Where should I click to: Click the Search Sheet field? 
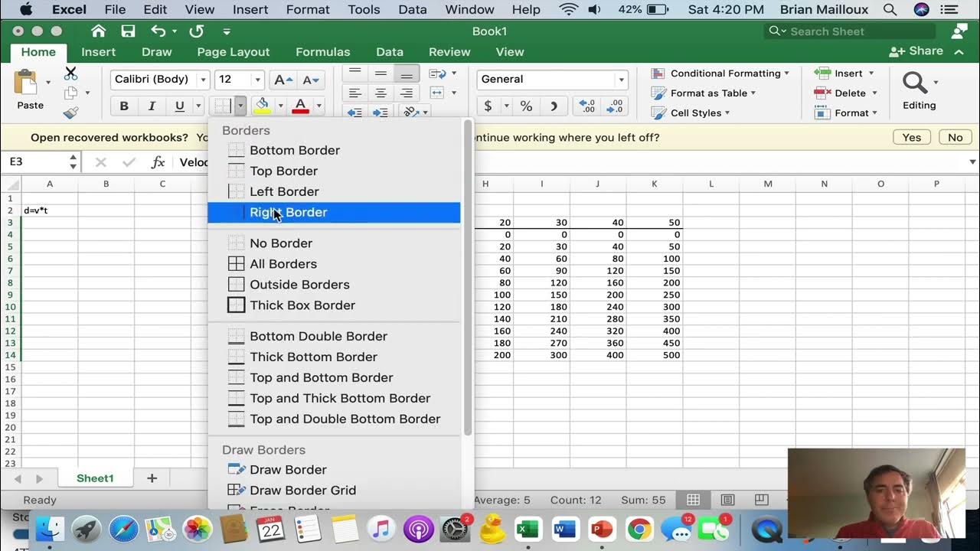tap(850, 31)
